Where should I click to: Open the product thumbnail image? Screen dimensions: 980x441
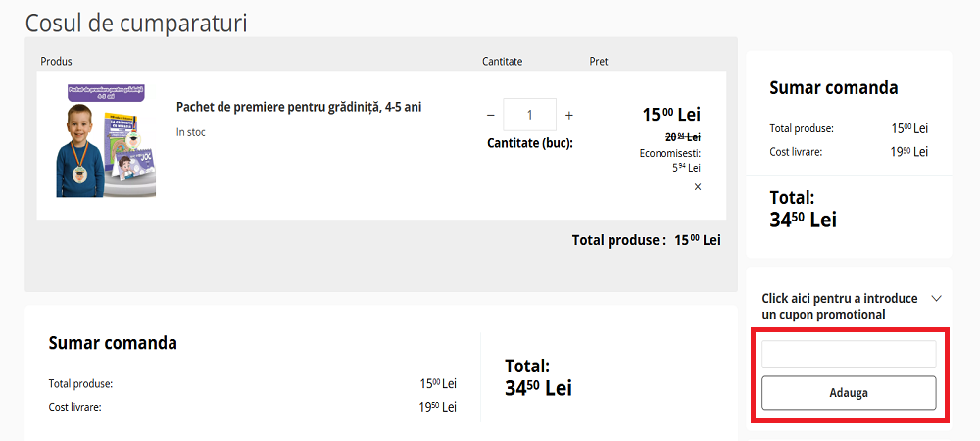click(x=106, y=140)
